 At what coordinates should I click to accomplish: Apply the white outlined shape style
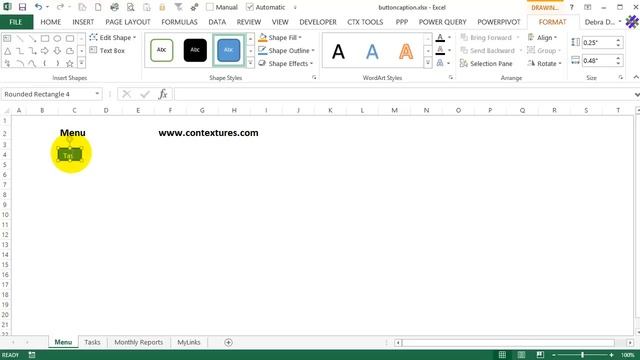tap(162, 50)
